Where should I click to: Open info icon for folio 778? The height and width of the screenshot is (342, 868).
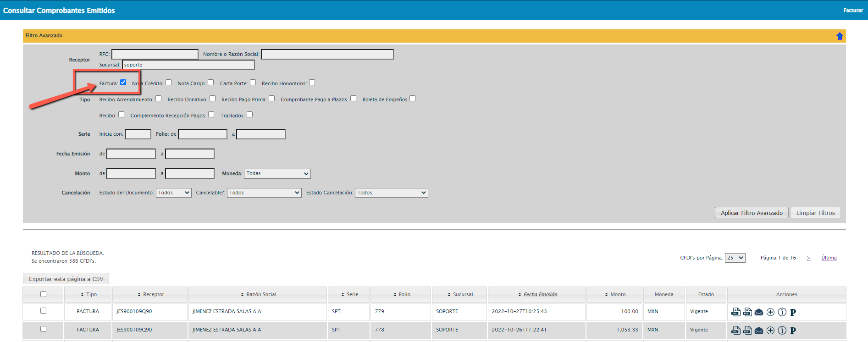(x=782, y=331)
